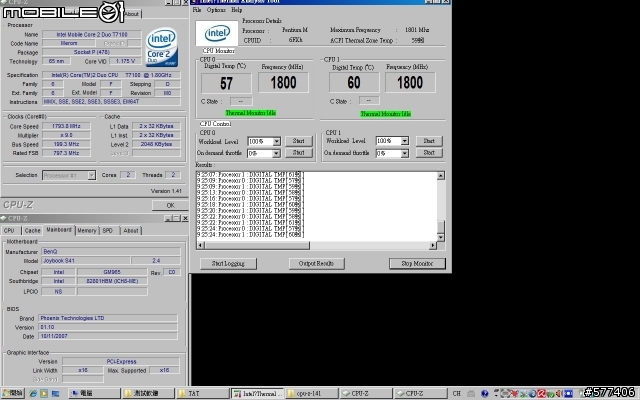The height and width of the screenshot is (400, 640).
Task: Open the Options menu in Thermal Analysis Tool
Action: coord(216,10)
